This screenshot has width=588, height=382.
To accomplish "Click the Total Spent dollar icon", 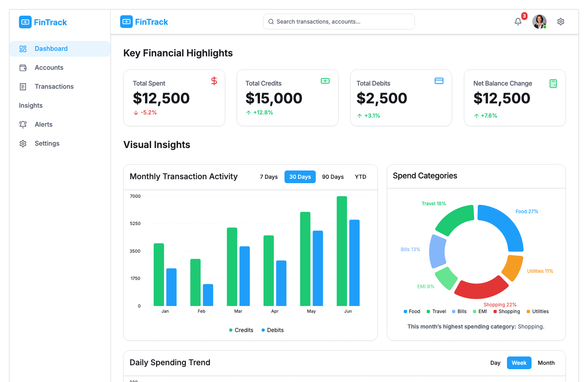I will click(214, 81).
